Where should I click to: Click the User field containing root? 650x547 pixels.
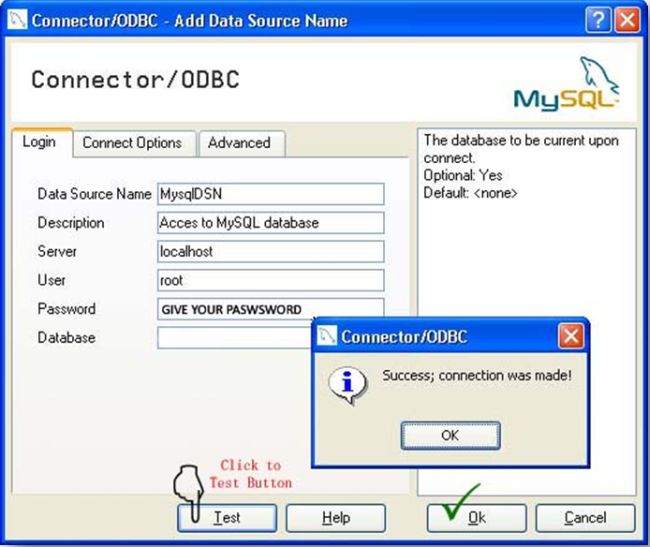[271, 281]
